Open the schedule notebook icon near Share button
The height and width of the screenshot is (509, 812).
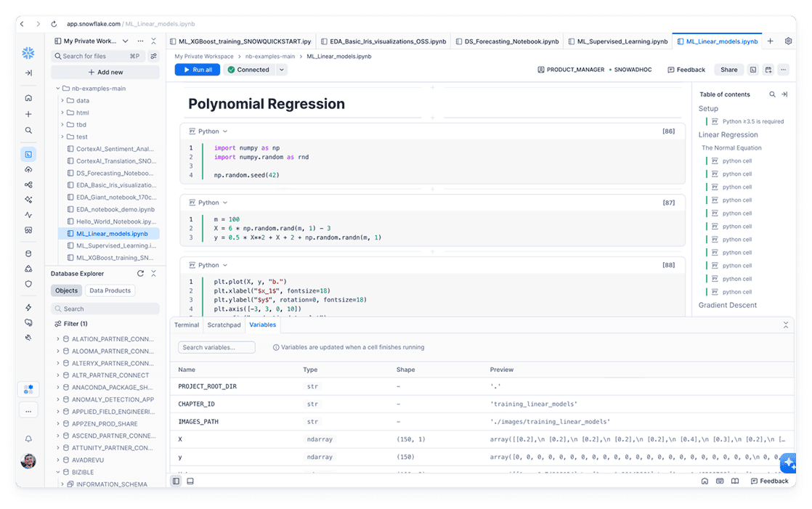[x=768, y=69]
